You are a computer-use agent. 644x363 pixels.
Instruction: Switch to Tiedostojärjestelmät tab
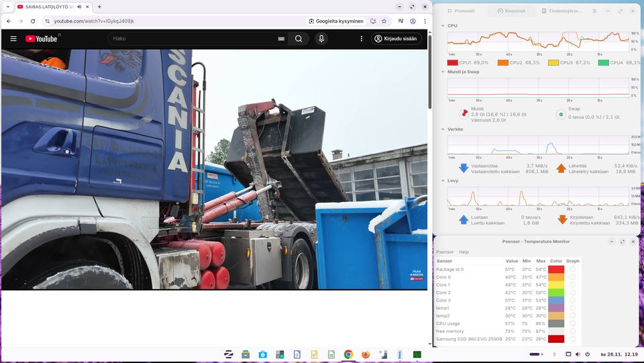(561, 11)
